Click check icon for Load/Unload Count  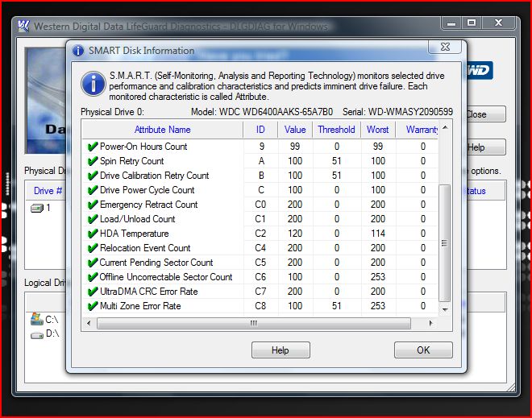click(92, 219)
